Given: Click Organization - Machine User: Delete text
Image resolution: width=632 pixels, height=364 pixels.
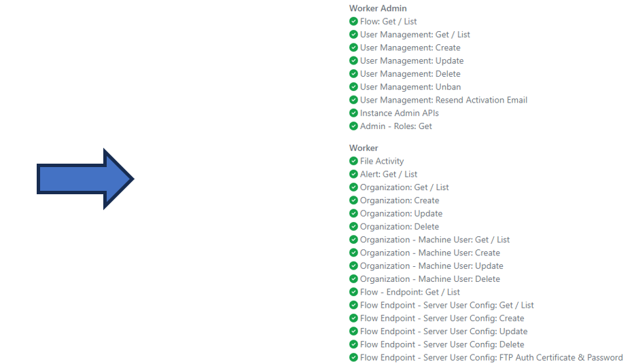Looking at the screenshot, I should click(429, 279).
